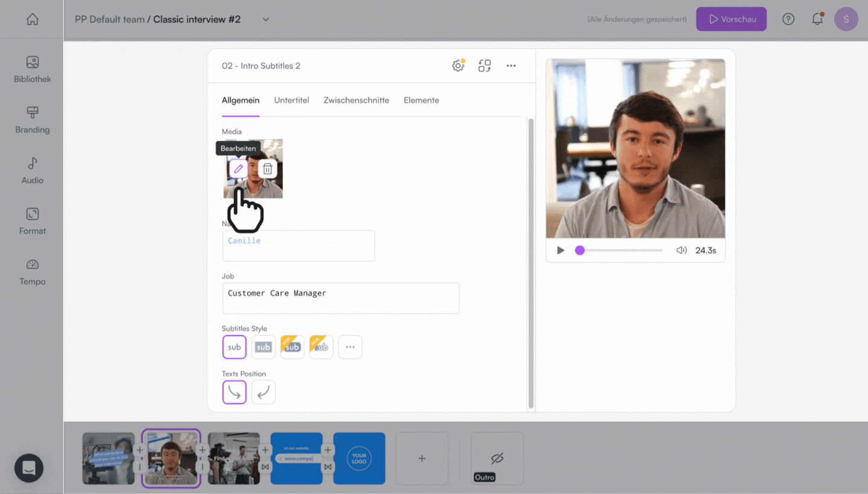Select the first plain sub subtitle style
868x494 pixels.
point(234,347)
